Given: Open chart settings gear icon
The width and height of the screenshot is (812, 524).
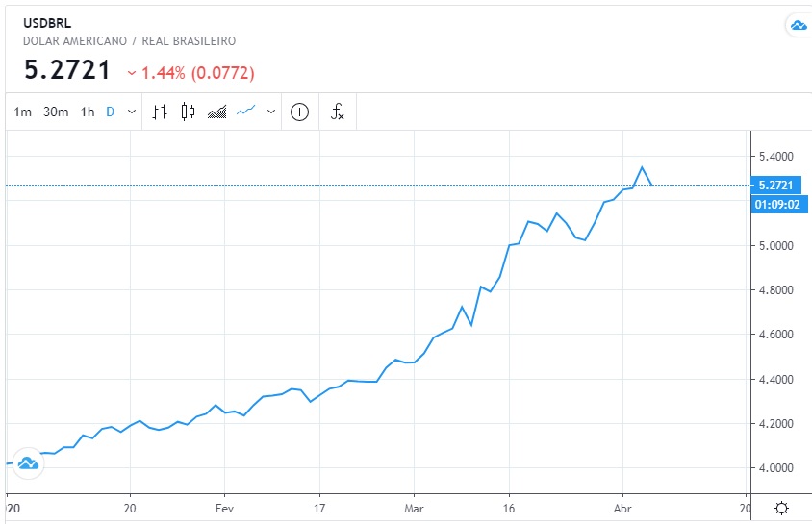Looking at the screenshot, I should tap(782, 508).
